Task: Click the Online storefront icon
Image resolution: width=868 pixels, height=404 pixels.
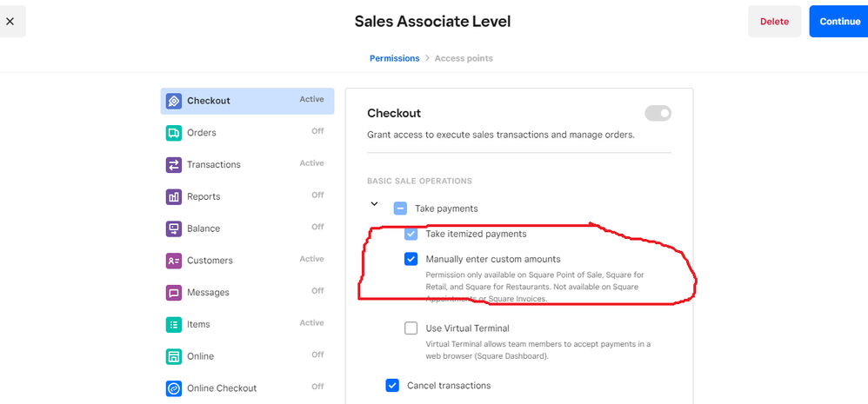Action: pyautogui.click(x=173, y=356)
